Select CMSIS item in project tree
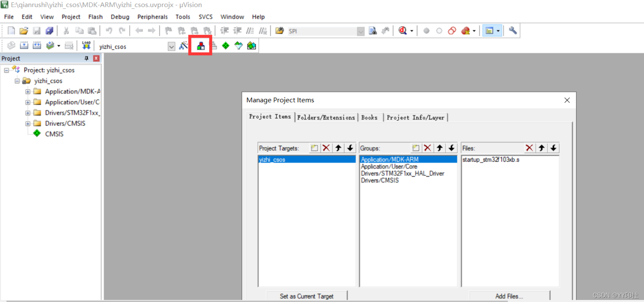644x302 pixels. 54,134
